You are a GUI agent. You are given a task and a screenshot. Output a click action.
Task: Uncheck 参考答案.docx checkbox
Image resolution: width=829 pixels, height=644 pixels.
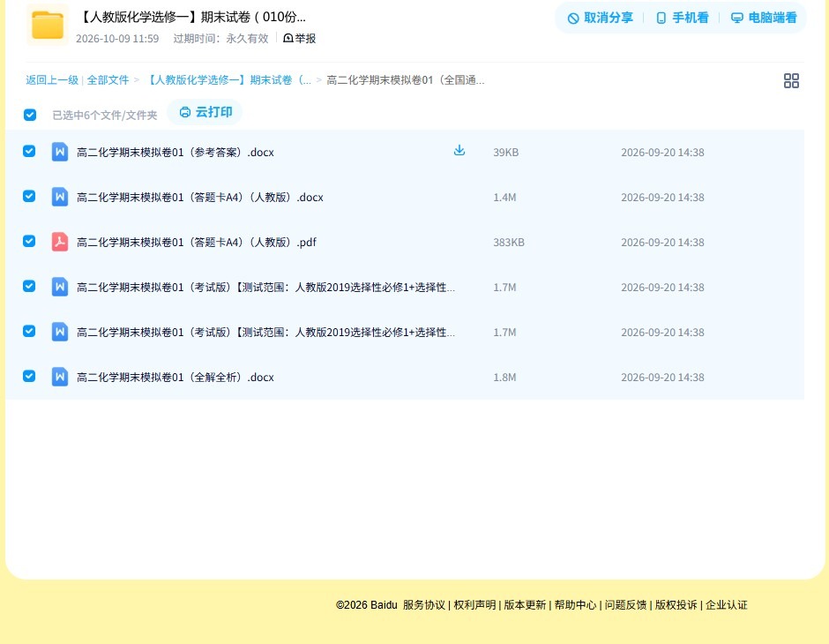[x=29, y=151]
